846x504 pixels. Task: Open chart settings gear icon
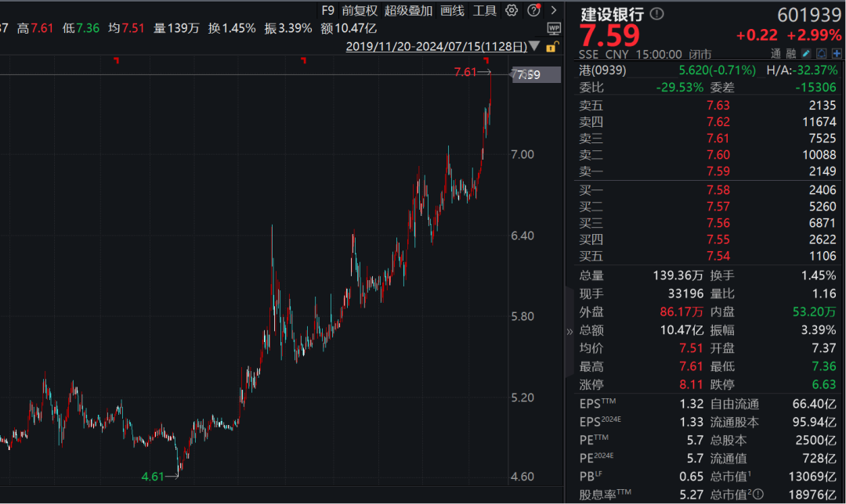click(512, 10)
